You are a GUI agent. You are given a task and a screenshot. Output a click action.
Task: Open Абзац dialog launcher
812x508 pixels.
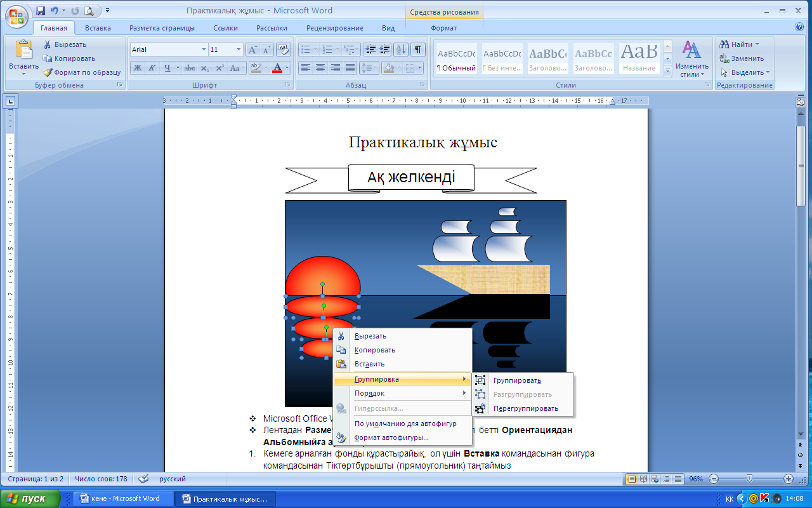(422, 84)
